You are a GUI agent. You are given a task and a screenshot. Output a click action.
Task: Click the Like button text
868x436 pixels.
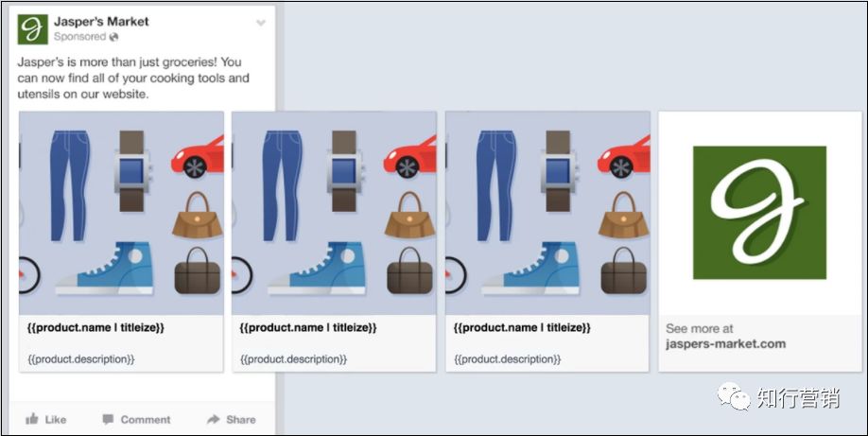pos(56,419)
